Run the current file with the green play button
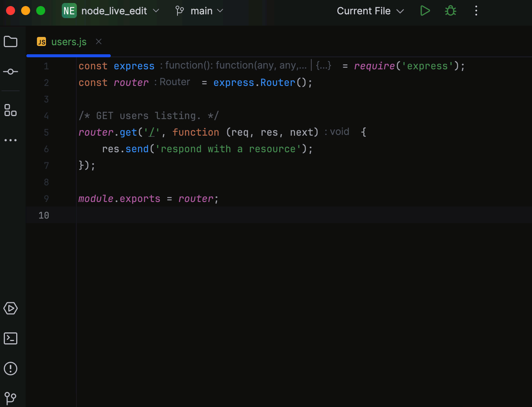The height and width of the screenshot is (407, 532). (425, 11)
